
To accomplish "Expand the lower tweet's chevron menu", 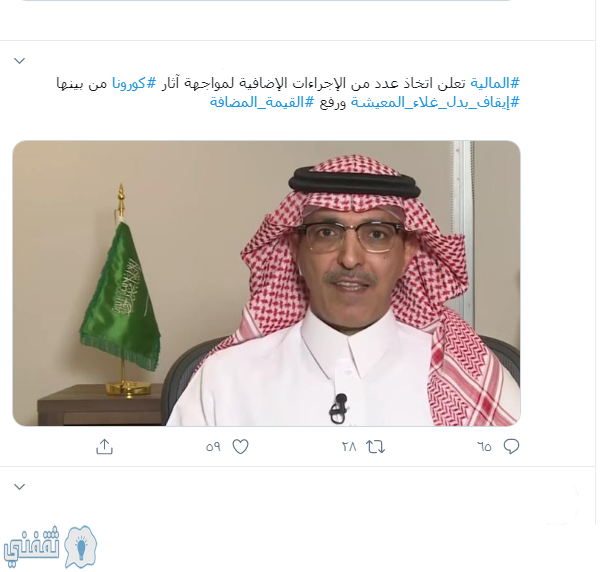I will point(20,487).
